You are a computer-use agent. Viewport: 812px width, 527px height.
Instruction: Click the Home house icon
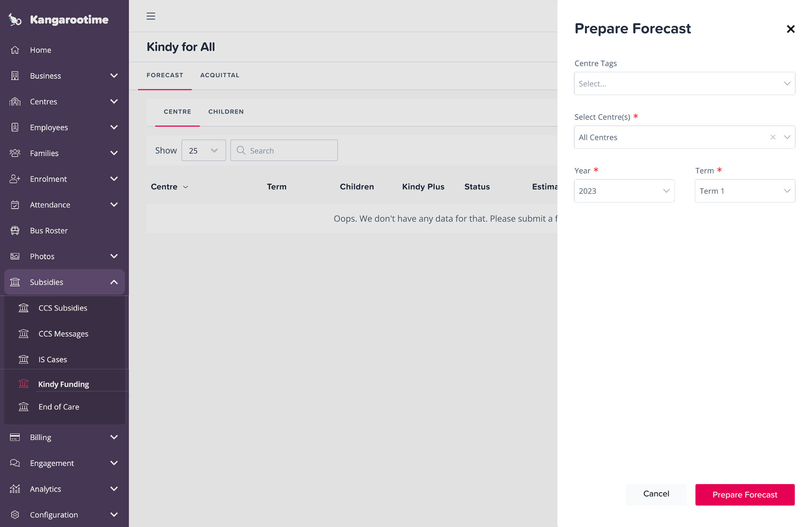coord(15,50)
